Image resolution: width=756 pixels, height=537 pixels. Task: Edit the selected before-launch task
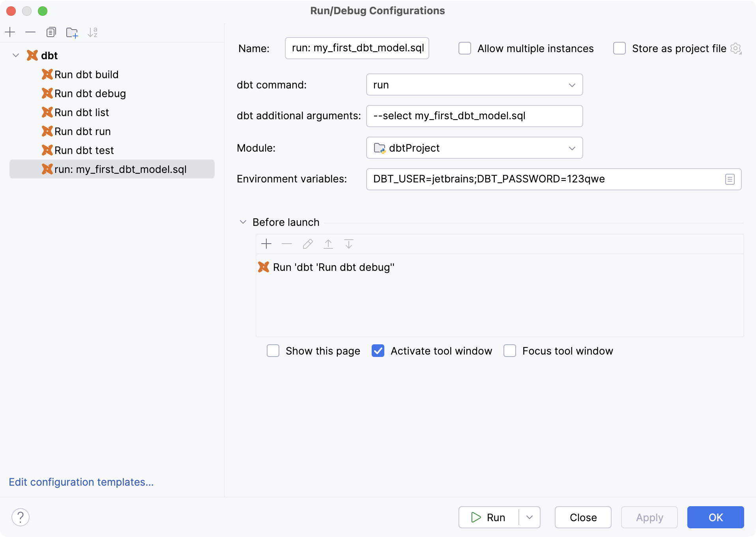[x=307, y=244]
